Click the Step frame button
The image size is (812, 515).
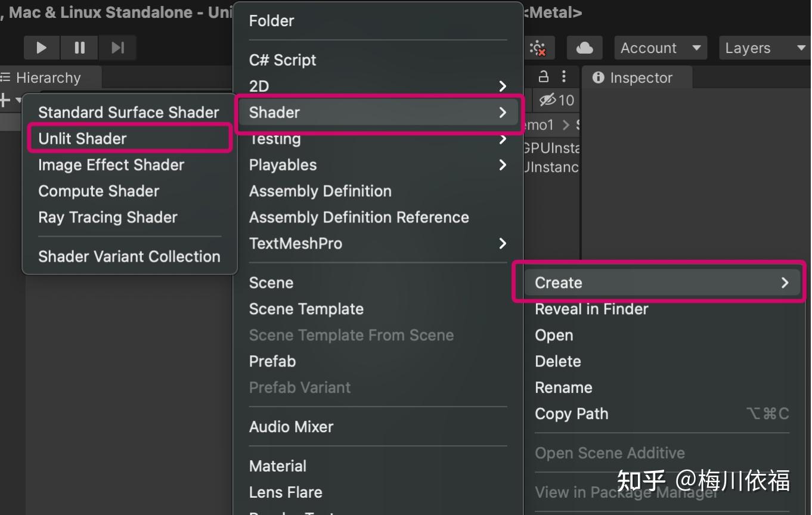click(x=117, y=48)
